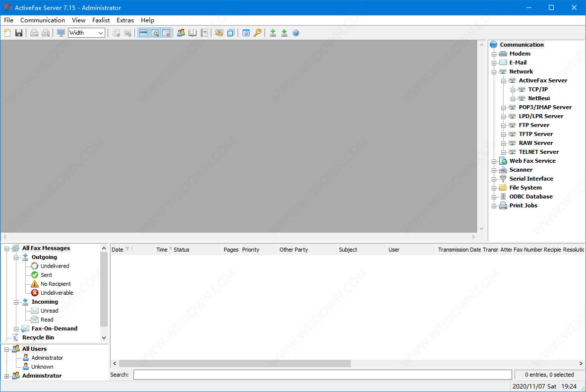
Task: Click the fax list scroll right arrow
Action: click(x=581, y=363)
